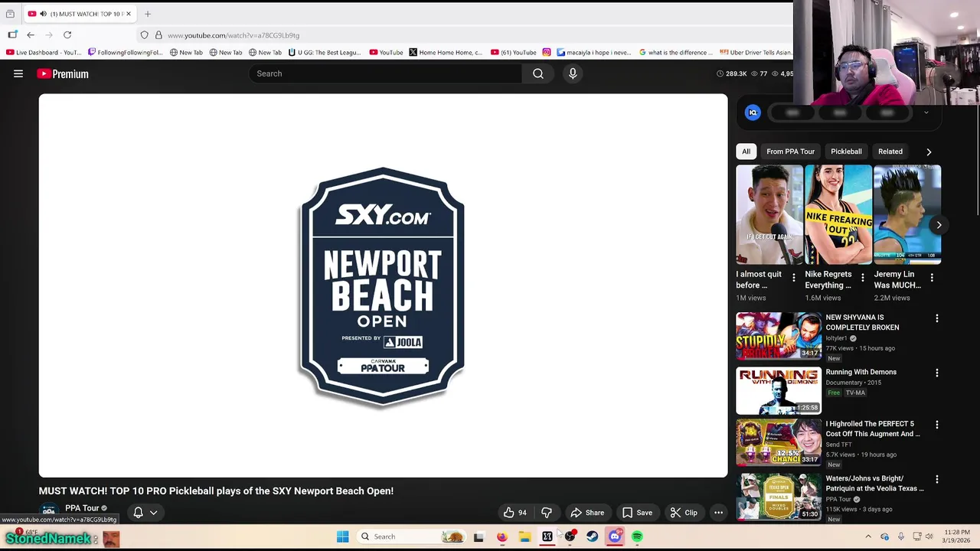Screen dimensions: 980x551
Task: Open a new browser tab with plus
Action: [148, 14]
